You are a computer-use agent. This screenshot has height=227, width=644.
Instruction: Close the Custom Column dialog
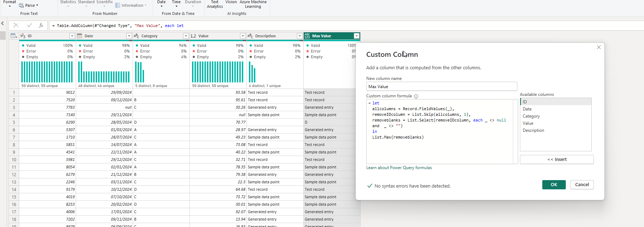point(599,47)
